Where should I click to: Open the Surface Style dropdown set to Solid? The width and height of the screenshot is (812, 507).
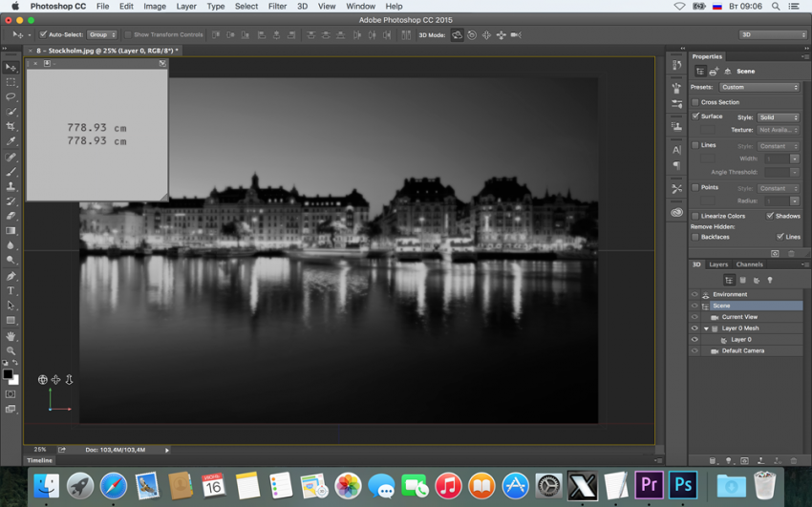click(778, 117)
